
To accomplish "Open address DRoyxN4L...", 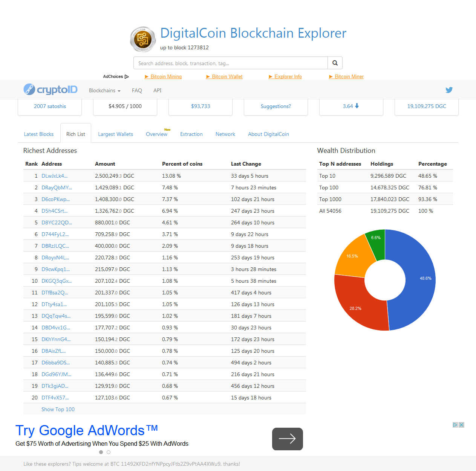I will click(x=55, y=258).
